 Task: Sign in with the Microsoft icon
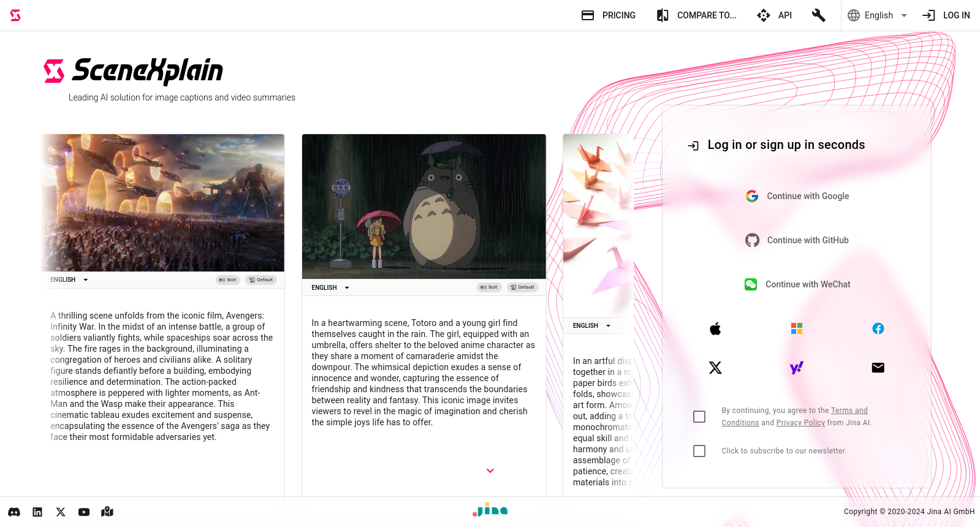797,329
